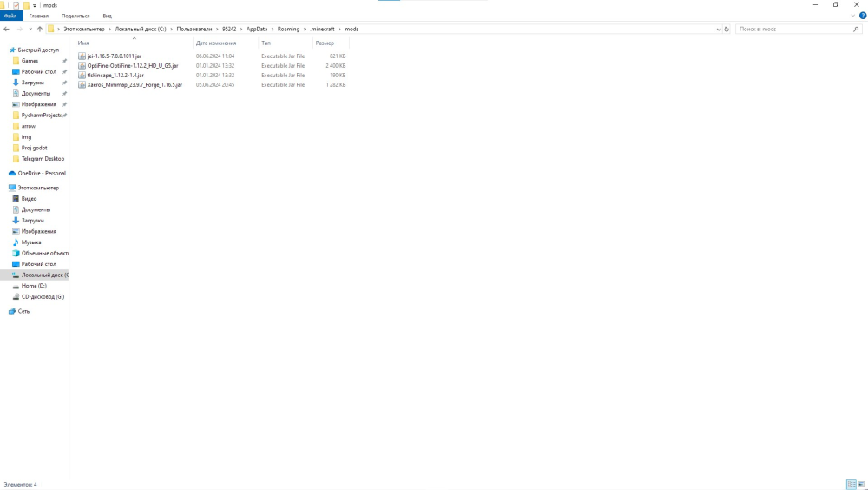Open Видео under Этот компьютер
The width and height of the screenshot is (868, 490).
tap(29, 198)
